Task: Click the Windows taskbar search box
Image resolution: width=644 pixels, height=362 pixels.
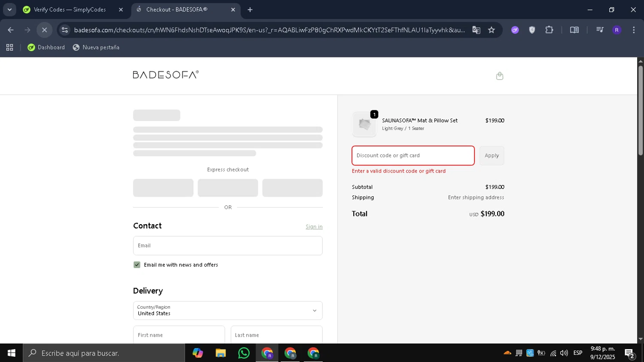Action: click(x=104, y=353)
